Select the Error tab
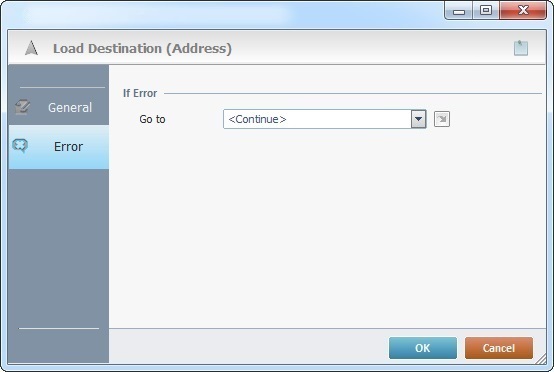The width and height of the screenshot is (554, 372). (x=59, y=147)
